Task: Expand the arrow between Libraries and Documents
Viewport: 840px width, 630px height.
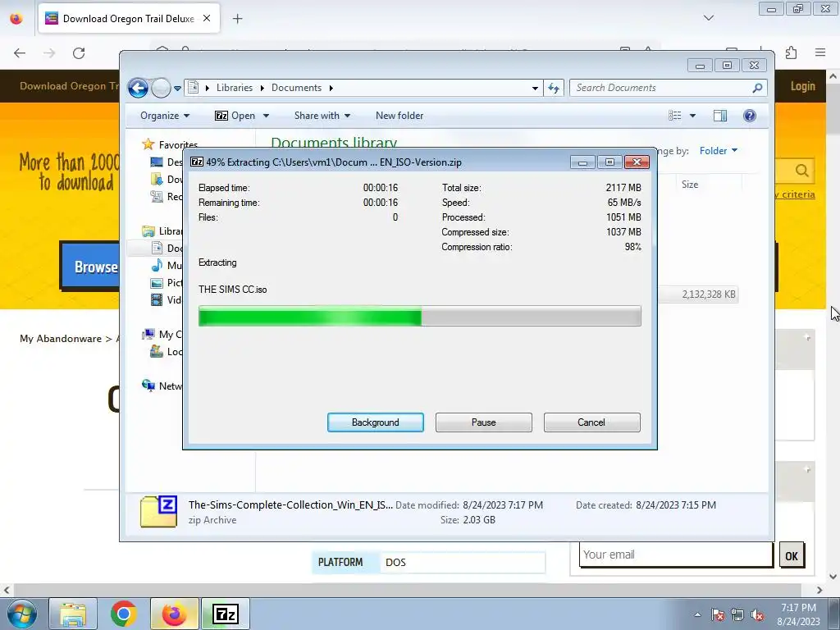Action: 262,88
